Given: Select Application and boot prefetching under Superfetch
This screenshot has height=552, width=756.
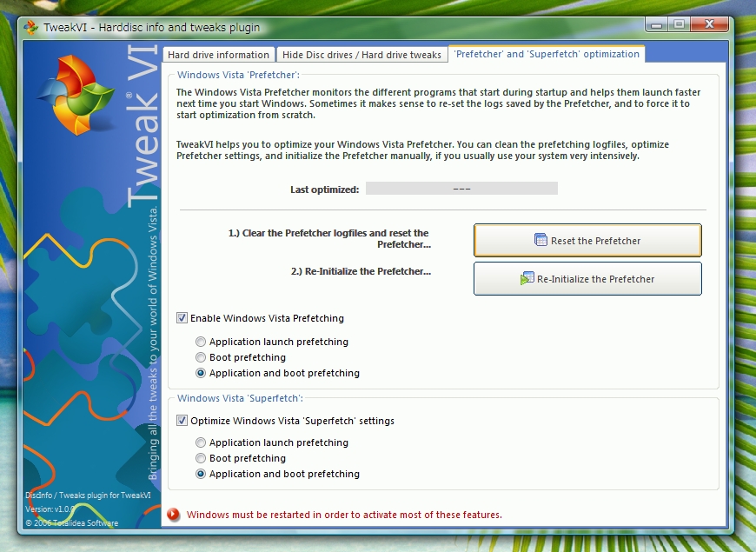Looking at the screenshot, I should [201, 474].
